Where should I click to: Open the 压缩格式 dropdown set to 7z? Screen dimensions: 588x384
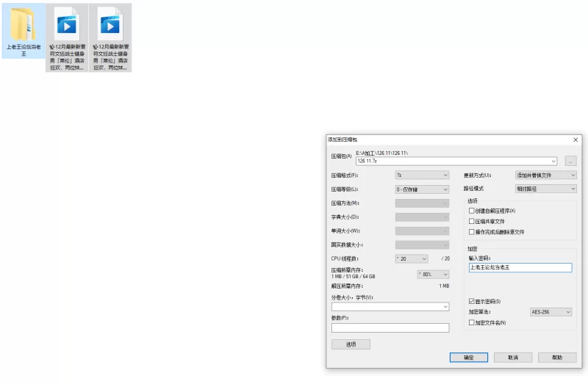[422, 175]
